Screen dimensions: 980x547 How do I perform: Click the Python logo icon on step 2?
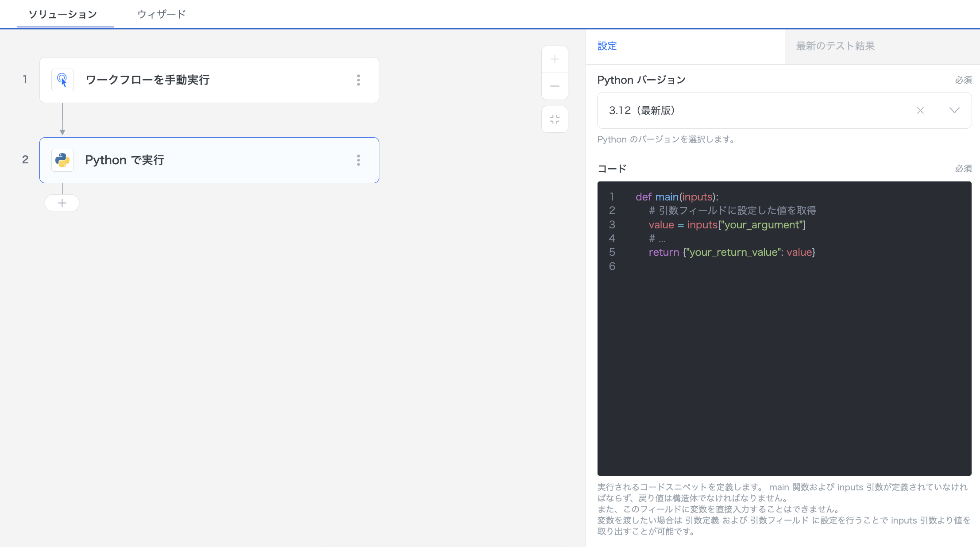[62, 160]
